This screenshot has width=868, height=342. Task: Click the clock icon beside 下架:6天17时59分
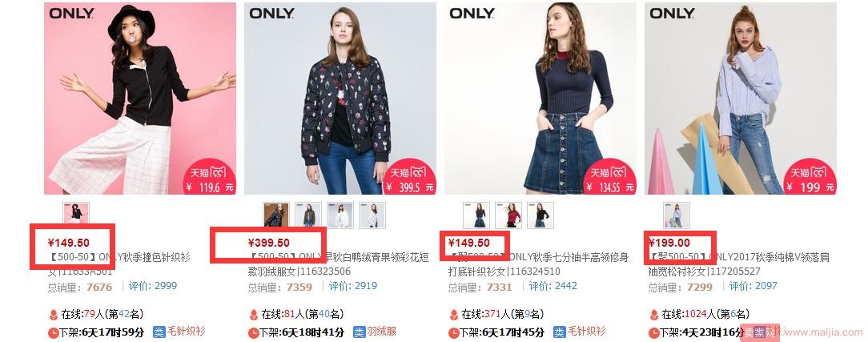53,332
